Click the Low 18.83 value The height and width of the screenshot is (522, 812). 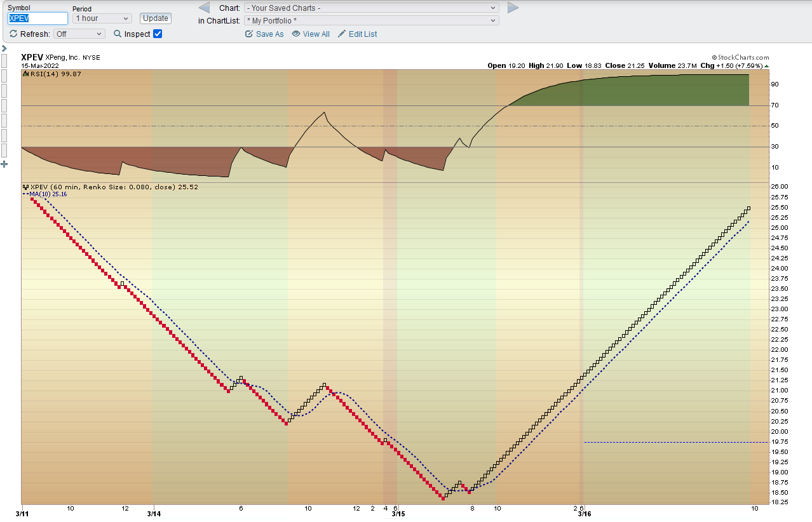tap(585, 66)
